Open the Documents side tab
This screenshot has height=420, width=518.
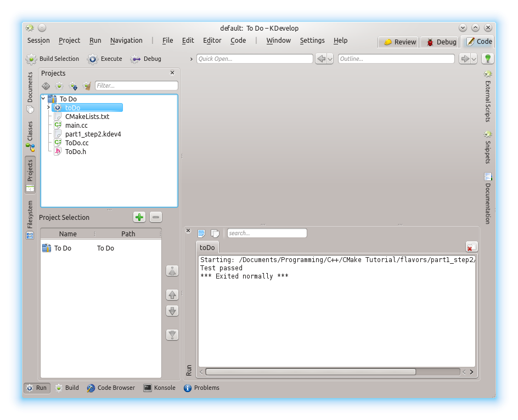[30, 93]
